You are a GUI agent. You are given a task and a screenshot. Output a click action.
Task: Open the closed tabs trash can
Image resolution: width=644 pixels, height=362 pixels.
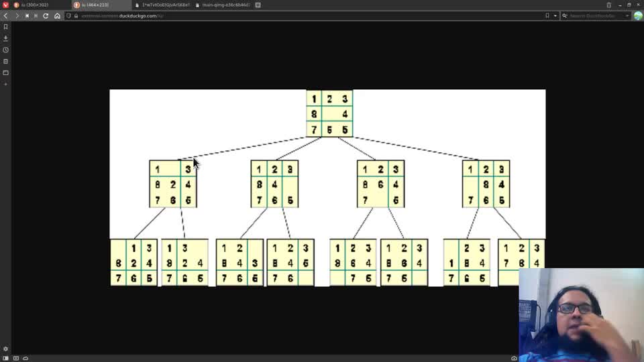(x=609, y=5)
